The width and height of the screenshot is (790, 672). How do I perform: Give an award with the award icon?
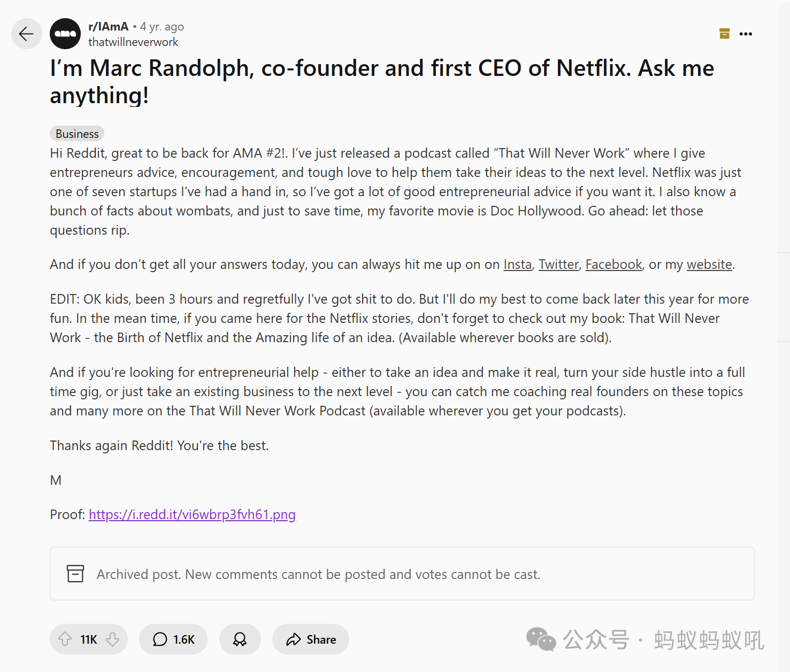point(240,639)
